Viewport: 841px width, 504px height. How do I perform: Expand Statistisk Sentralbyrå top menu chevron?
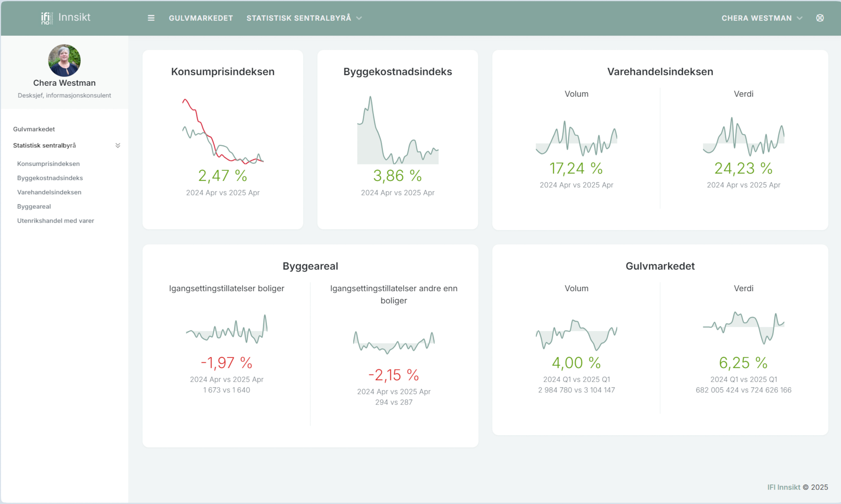[359, 18]
